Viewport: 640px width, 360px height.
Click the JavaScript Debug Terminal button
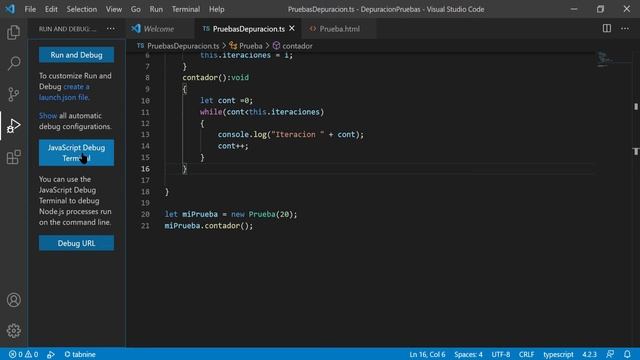tap(76, 153)
